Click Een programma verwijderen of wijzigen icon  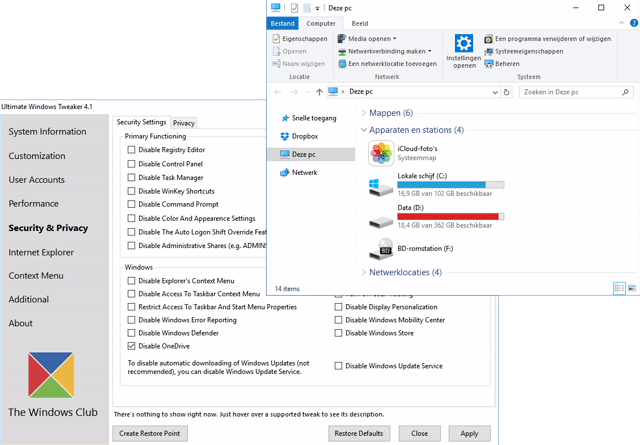coord(489,39)
